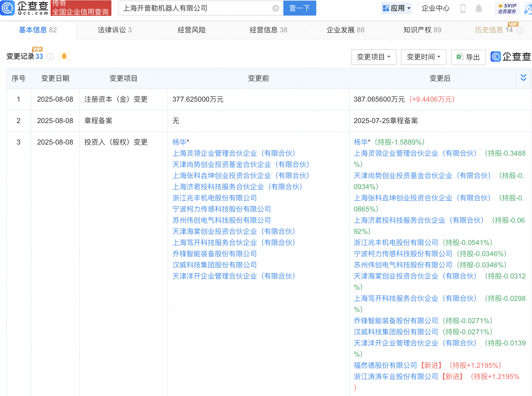
Task: Click the info icon next to 变更记录 33
Action: pos(51,56)
